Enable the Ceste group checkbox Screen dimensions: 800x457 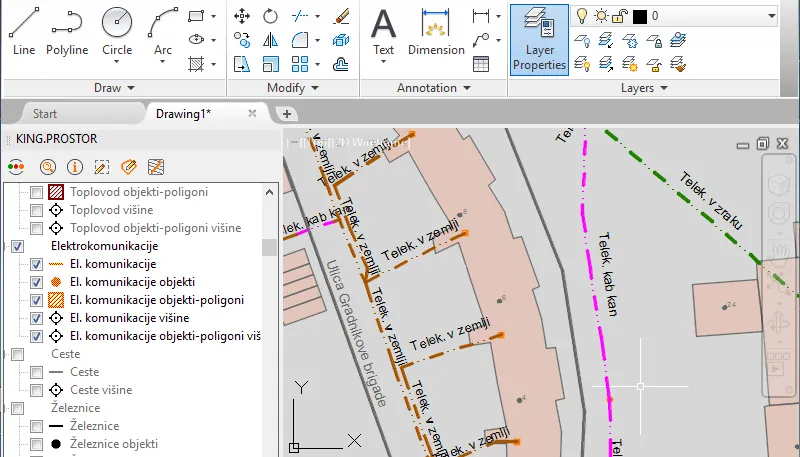[x=18, y=354]
